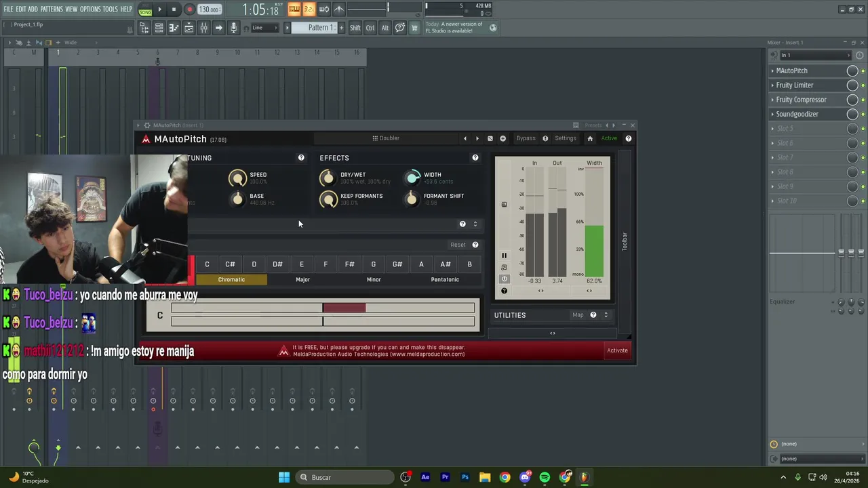Open the Utilities help icon

pyautogui.click(x=593, y=315)
